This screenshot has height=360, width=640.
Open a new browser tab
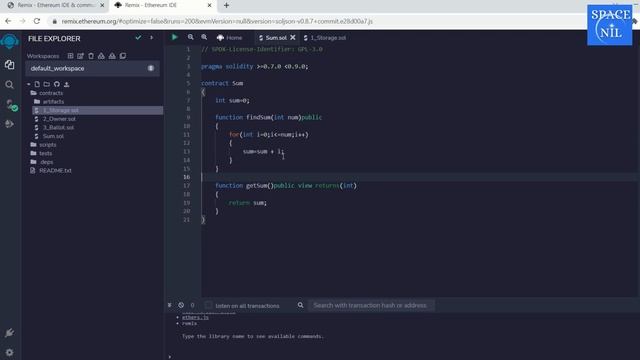(x=226, y=5)
